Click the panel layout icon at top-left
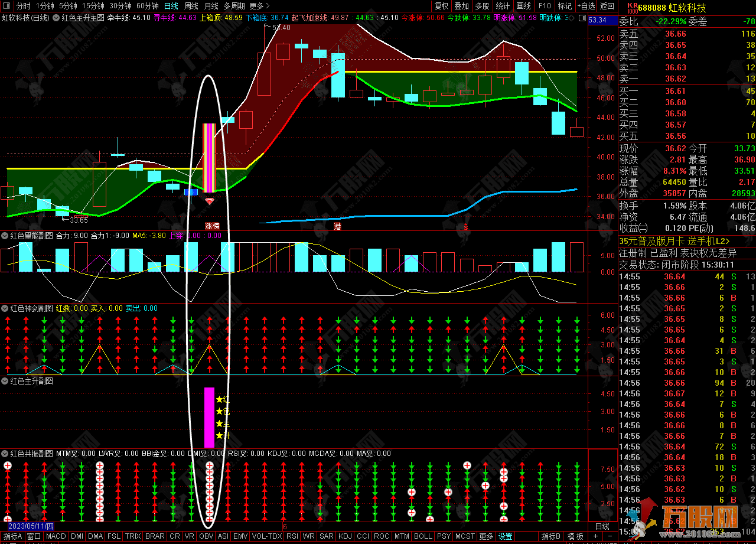 6,6
